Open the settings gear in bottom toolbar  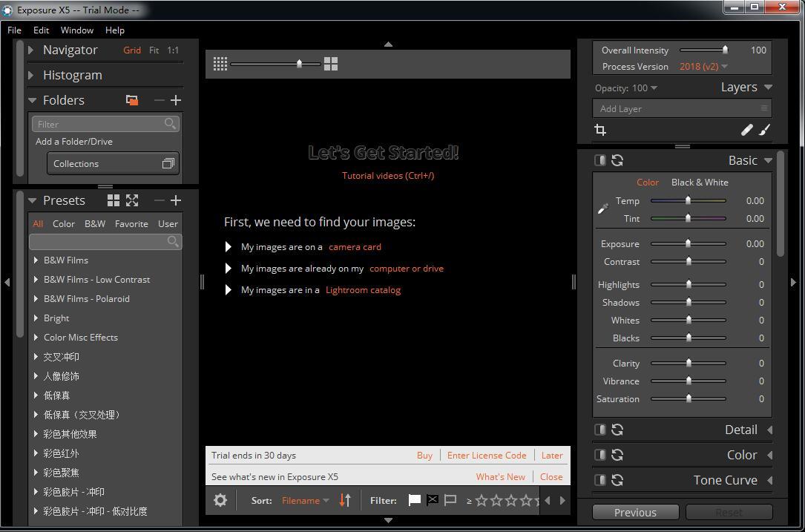tap(220, 500)
